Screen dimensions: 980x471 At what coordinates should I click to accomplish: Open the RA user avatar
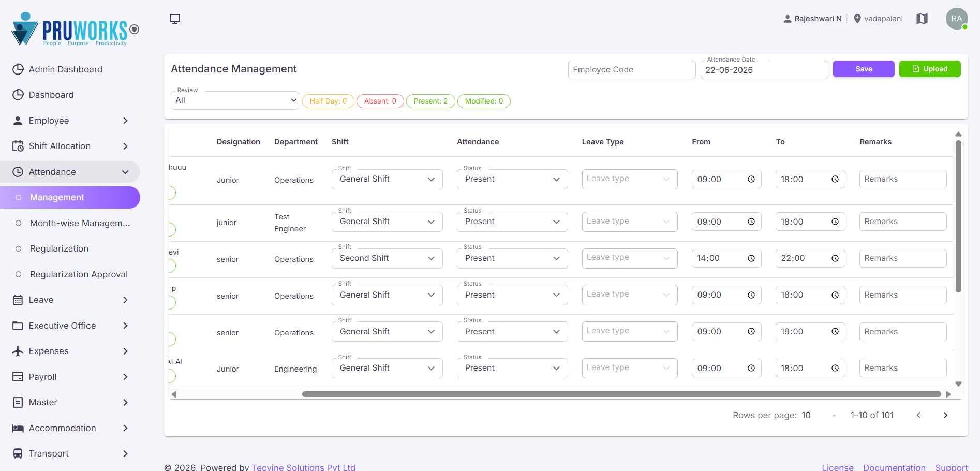click(x=957, y=19)
